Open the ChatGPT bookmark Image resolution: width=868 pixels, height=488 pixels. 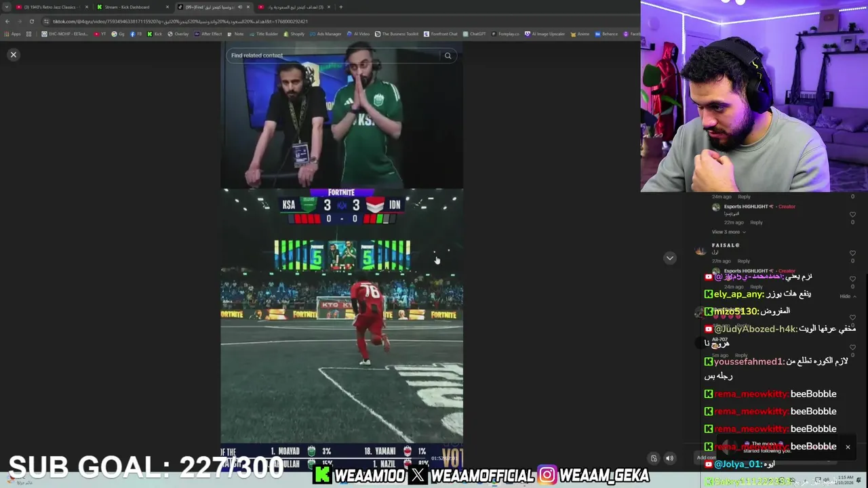[474, 34]
